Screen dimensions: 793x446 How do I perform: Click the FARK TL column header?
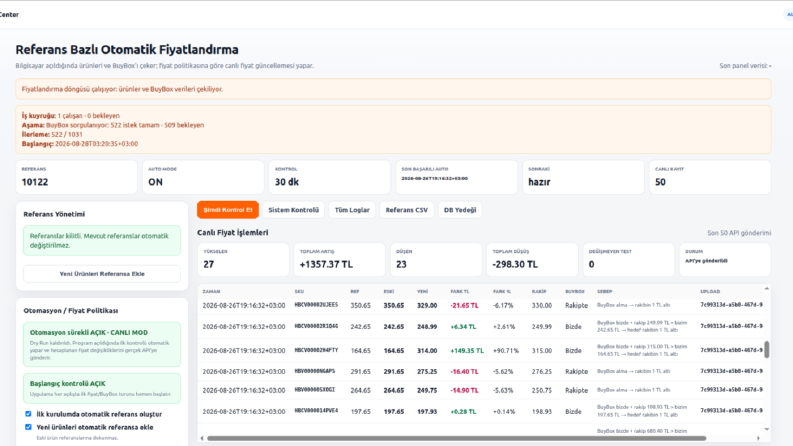pos(460,292)
